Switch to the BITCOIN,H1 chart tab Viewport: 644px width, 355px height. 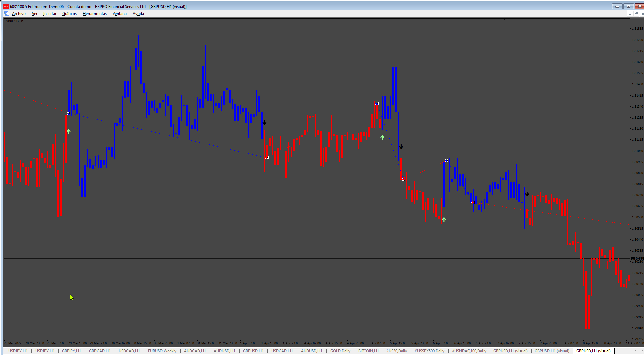(368, 351)
